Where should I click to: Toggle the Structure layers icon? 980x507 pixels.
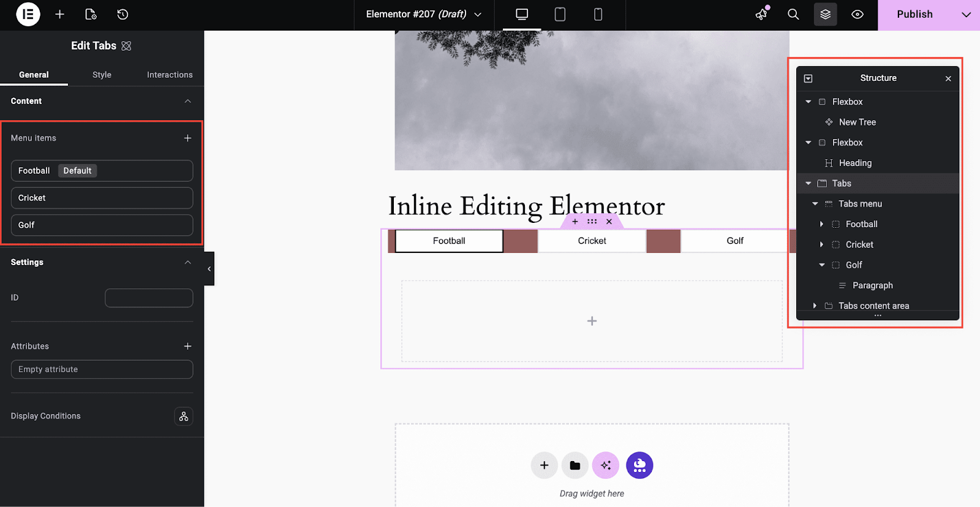click(825, 14)
